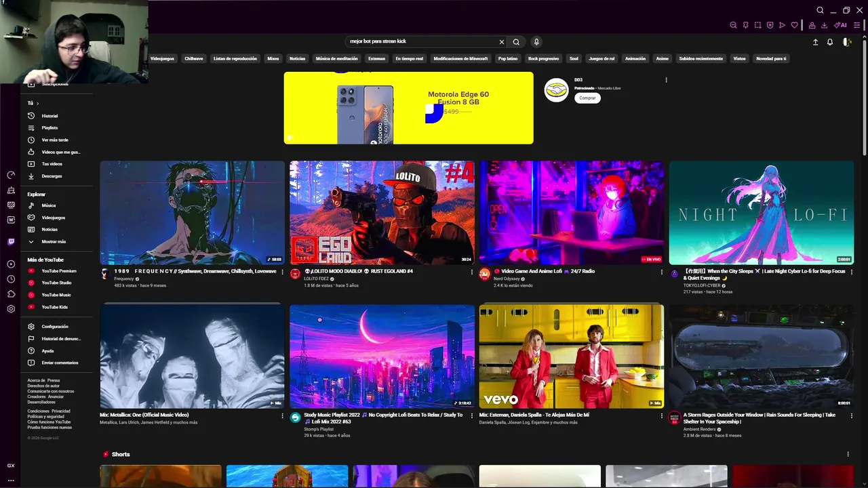Start voice search with microphone
Screen dimensions: 868x488
click(536, 42)
